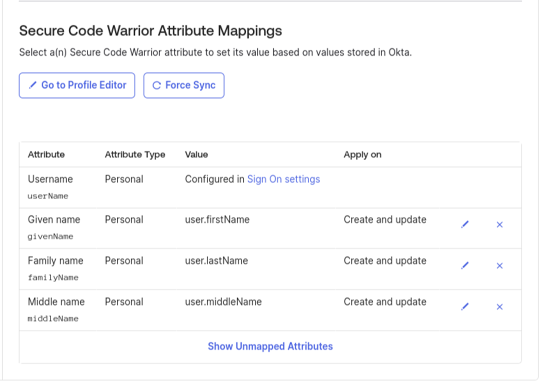Edit the Given name mapping pencil icon

tap(465, 224)
